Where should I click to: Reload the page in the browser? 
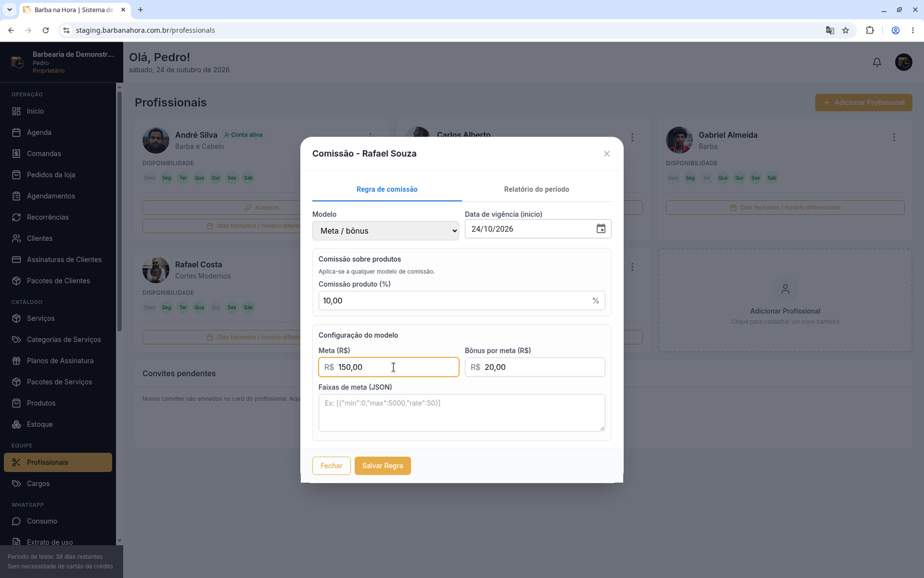(46, 30)
